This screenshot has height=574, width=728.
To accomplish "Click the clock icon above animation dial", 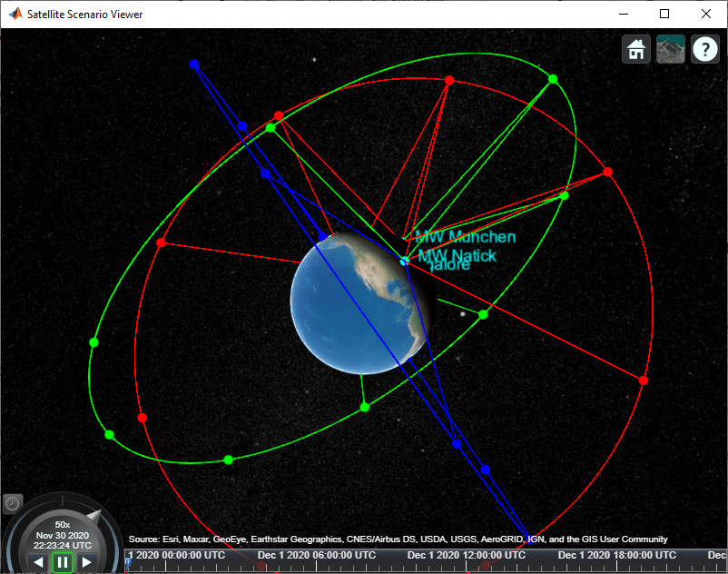I will point(12,504).
